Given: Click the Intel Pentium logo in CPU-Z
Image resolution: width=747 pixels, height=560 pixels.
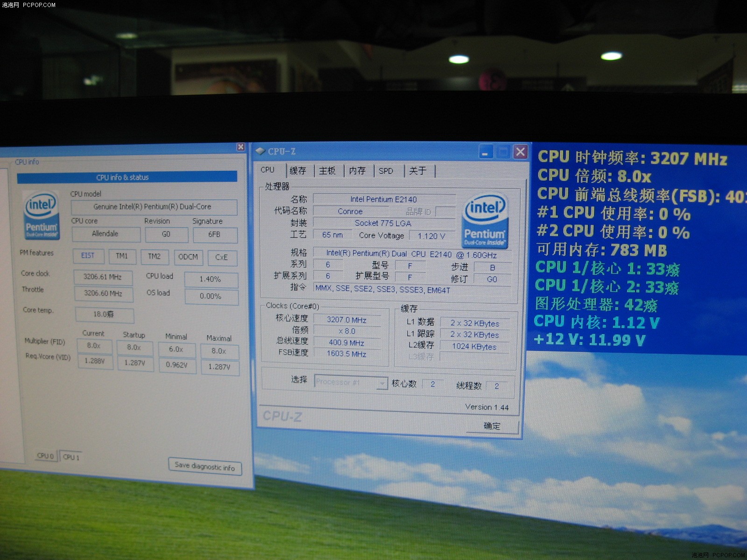Looking at the screenshot, I should pos(484,221).
